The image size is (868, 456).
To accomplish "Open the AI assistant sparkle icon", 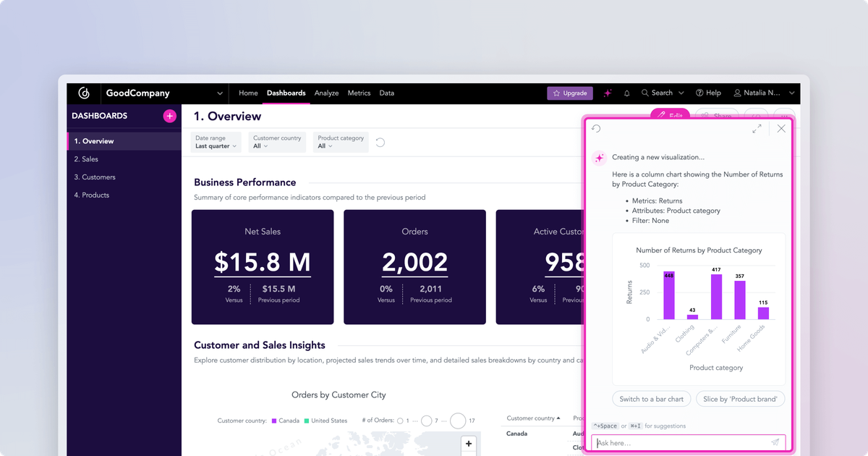I will (x=608, y=93).
